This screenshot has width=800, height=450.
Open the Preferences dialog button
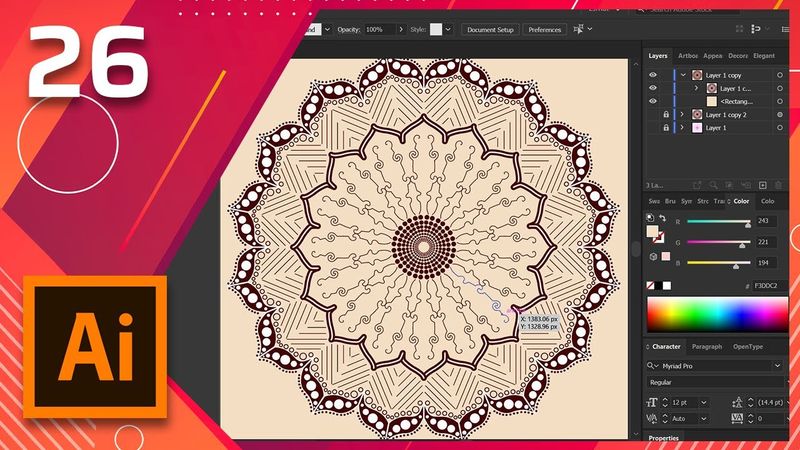coord(544,30)
